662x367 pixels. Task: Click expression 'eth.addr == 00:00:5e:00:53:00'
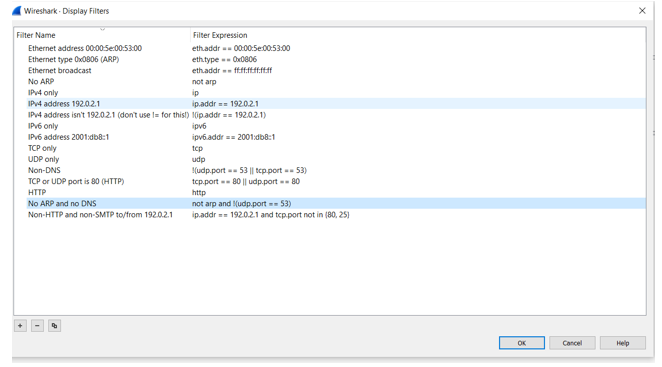point(241,48)
